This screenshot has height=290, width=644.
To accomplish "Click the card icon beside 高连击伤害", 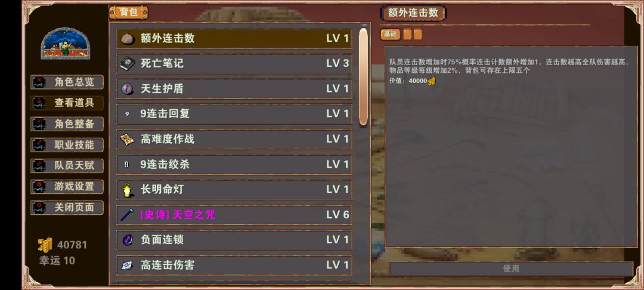I will pyautogui.click(x=127, y=266).
